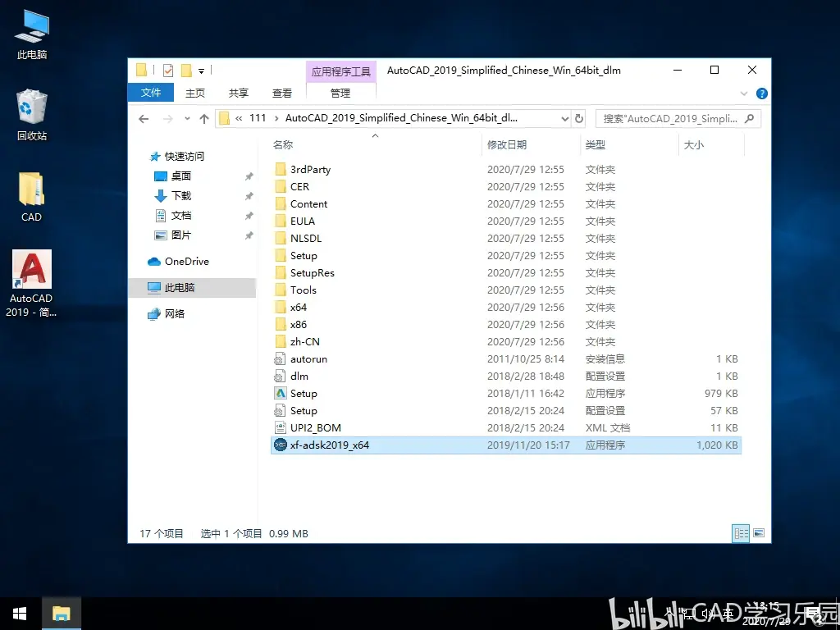Viewport: 840px width, 630px height.
Task: Refresh the current folder
Action: coord(578,119)
